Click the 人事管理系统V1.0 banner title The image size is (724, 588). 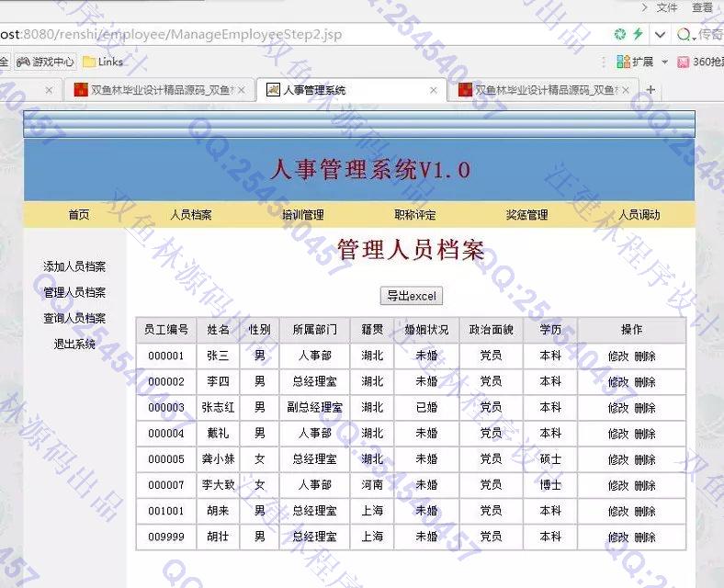pyautogui.click(x=370, y=169)
